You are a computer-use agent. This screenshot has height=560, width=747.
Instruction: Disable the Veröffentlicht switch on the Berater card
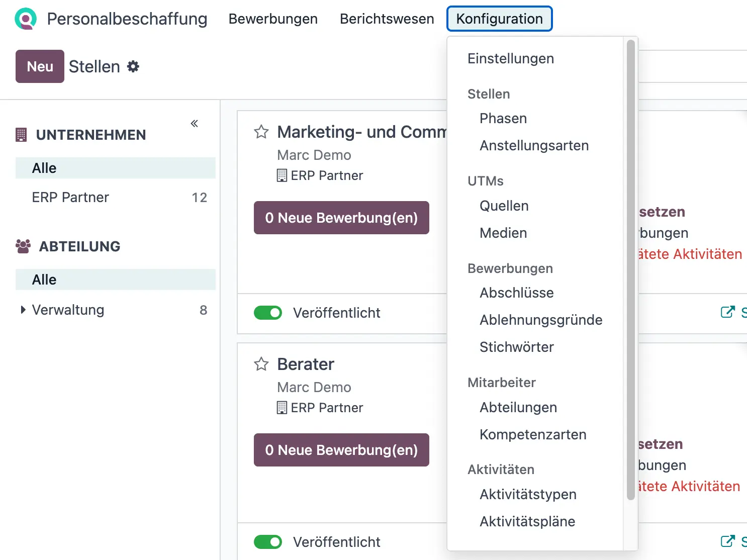tap(268, 542)
